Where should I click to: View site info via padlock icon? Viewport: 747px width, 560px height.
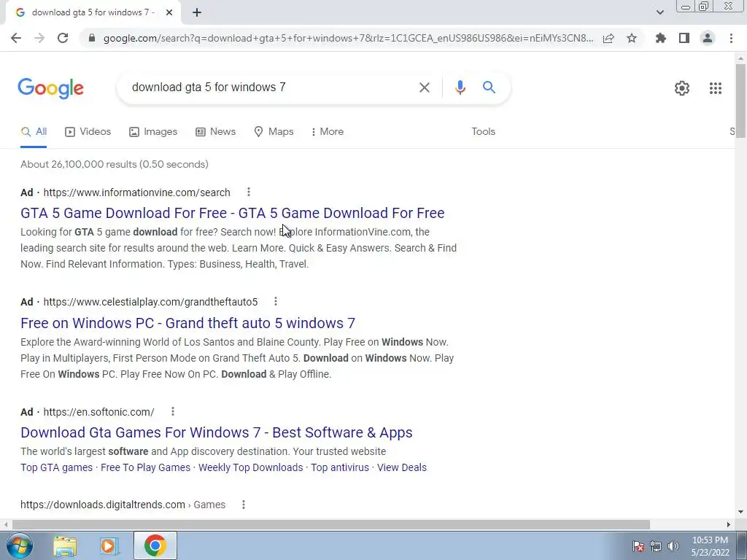92,38
